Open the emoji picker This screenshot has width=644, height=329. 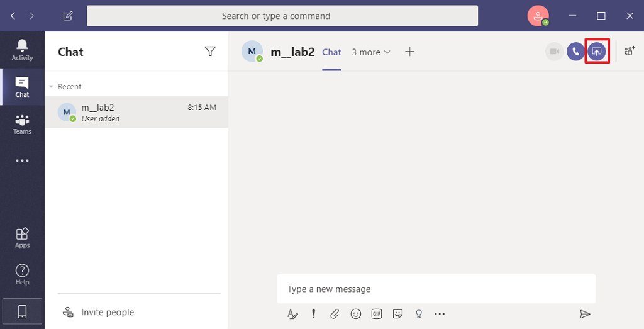[356, 314]
